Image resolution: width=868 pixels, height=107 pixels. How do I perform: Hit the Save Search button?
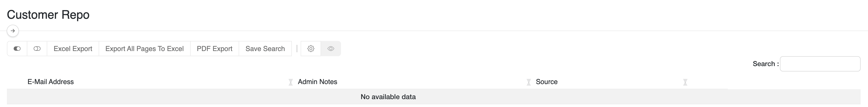(x=265, y=49)
